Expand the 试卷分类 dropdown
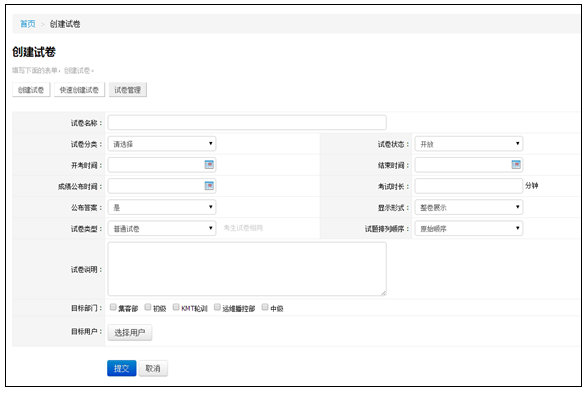The image size is (586, 395). [162, 144]
